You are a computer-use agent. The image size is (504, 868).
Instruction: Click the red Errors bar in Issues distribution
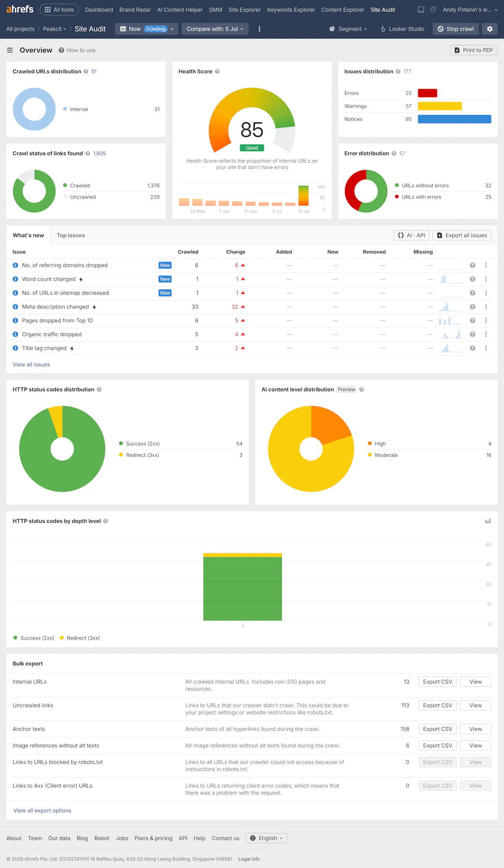(x=428, y=93)
